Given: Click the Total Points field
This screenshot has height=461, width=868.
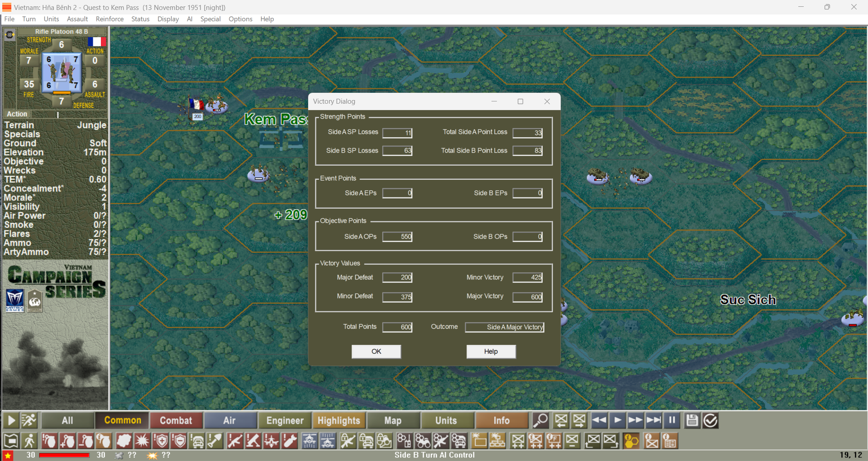Looking at the screenshot, I should (x=397, y=327).
